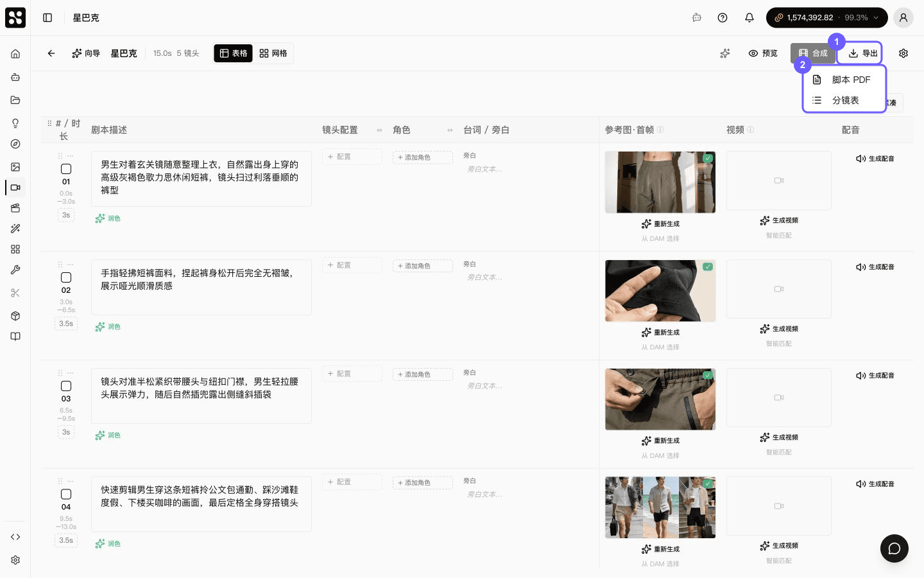The width and height of the screenshot is (924, 578).
Task: Open the cube package sidebar icon
Action: point(15,316)
